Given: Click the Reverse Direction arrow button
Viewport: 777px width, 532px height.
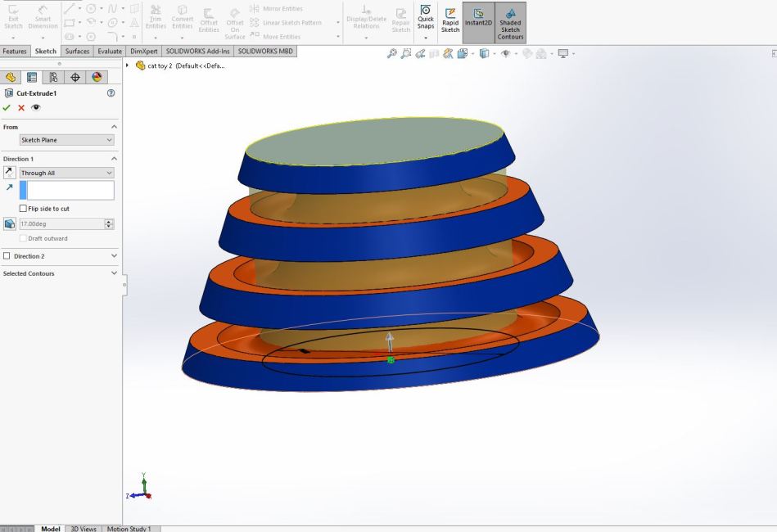Looking at the screenshot, I should coord(10,173).
